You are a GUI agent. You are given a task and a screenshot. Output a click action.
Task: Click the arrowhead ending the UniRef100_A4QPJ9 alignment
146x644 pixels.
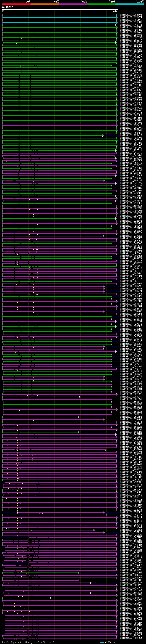pyautogui.click(x=111, y=65)
